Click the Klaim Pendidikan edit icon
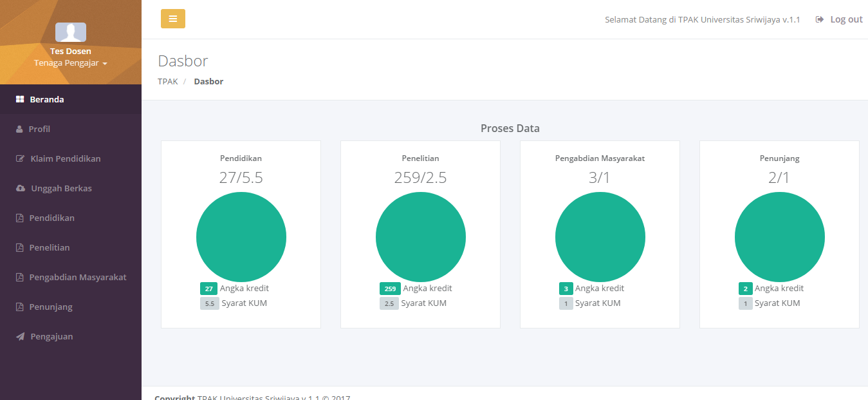Image resolution: width=868 pixels, height=400 pixels. tap(20, 158)
